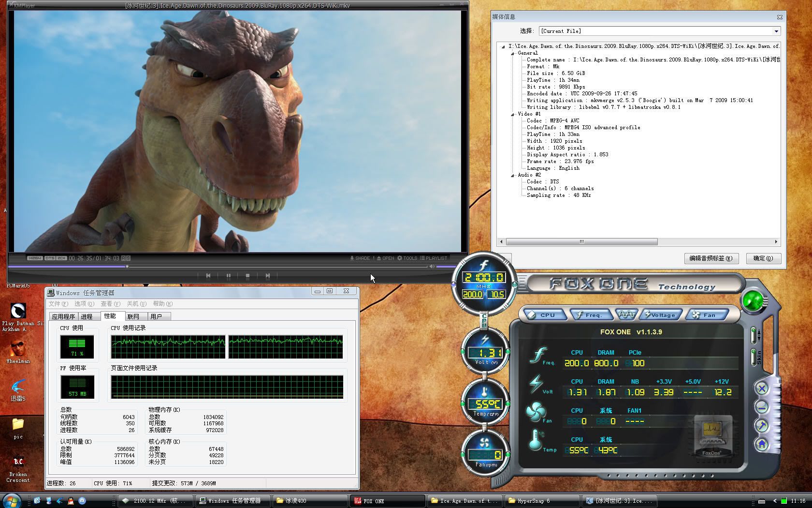The width and height of the screenshot is (812, 508).
Task: Pause the video in KMPlayer
Action: pos(228,276)
